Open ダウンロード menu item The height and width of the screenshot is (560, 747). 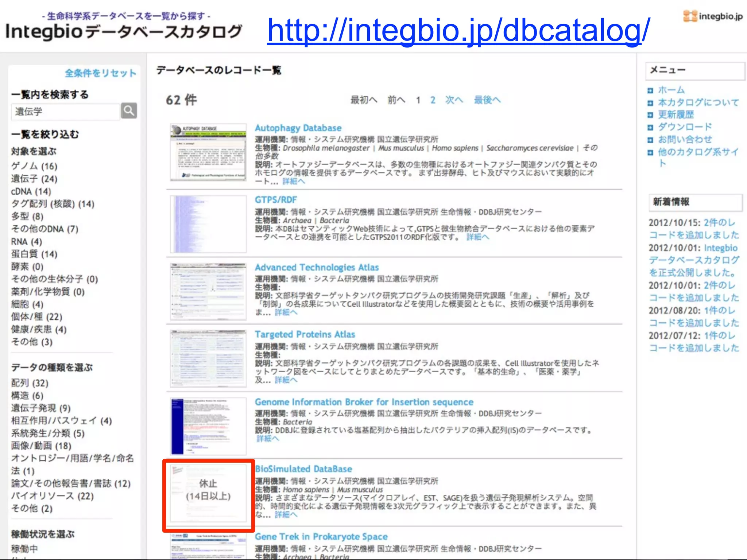(x=685, y=127)
